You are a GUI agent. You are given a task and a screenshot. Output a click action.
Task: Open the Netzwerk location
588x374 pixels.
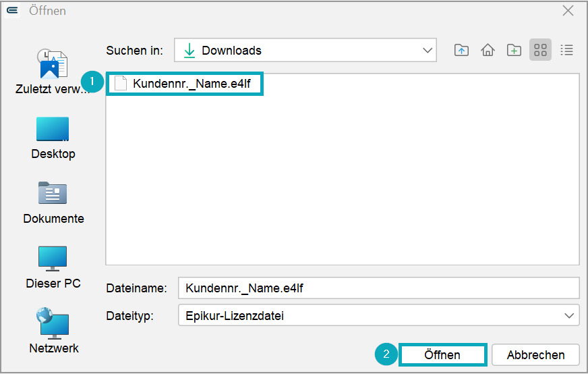click(54, 330)
